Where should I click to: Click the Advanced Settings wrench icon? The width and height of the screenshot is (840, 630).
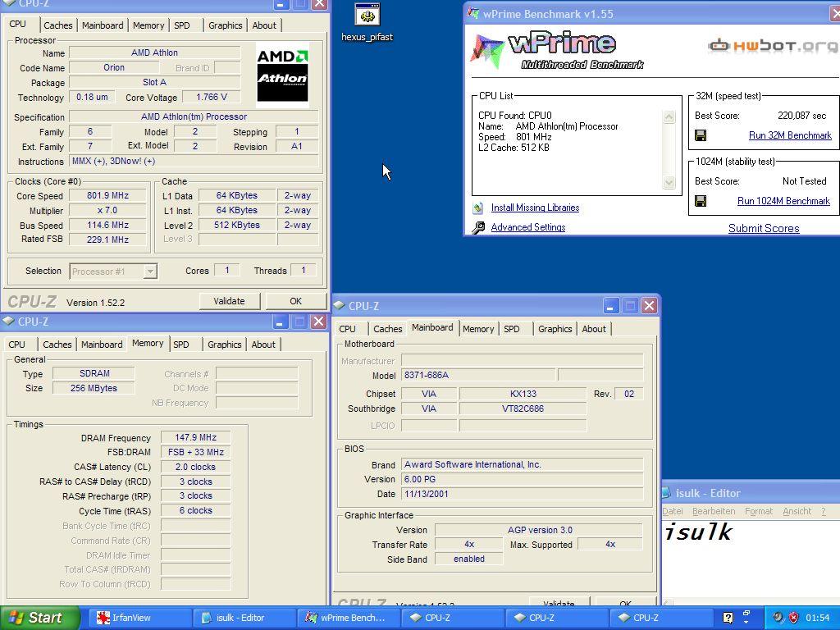(478, 228)
